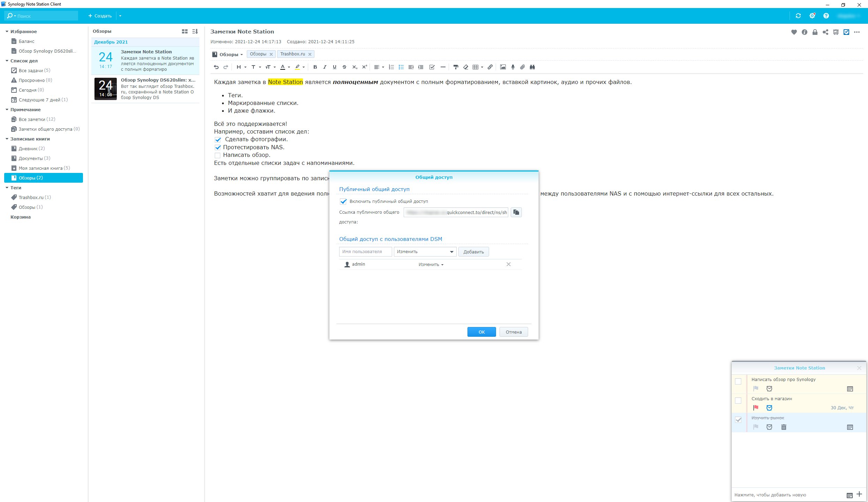
Task: Insert a horizontal line
Action: [x=443, y=67]
